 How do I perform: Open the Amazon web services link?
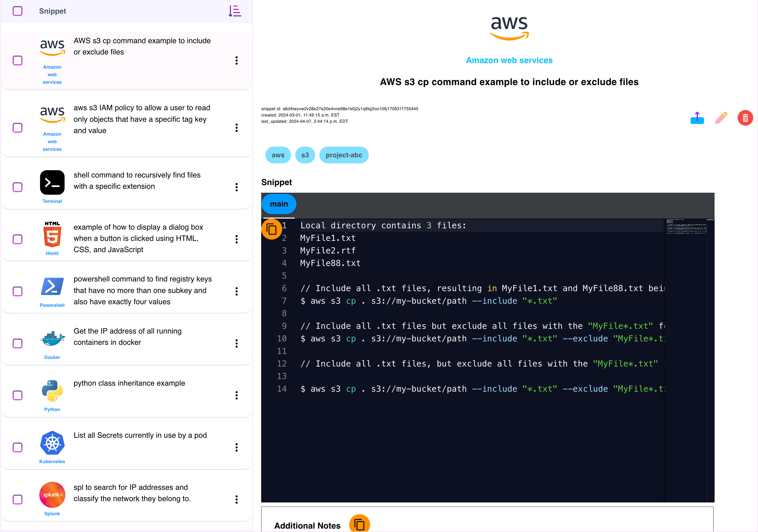pos(509,60)
